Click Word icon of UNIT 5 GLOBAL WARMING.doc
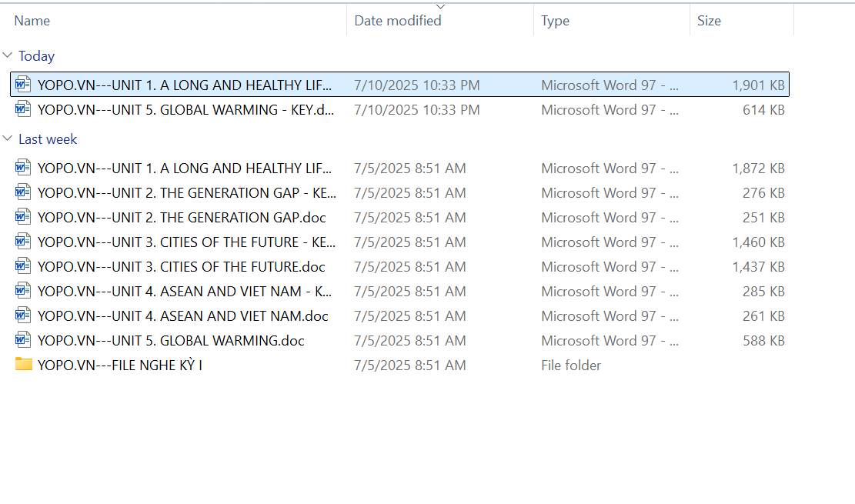Screen dimensions: 855x504 (x=23, y=341)
